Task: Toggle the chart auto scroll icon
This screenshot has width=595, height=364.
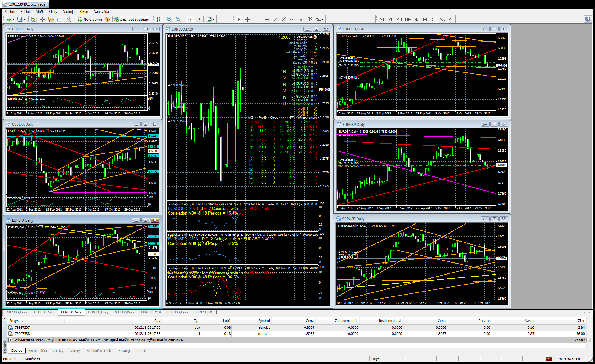Action: pos(190,19)
